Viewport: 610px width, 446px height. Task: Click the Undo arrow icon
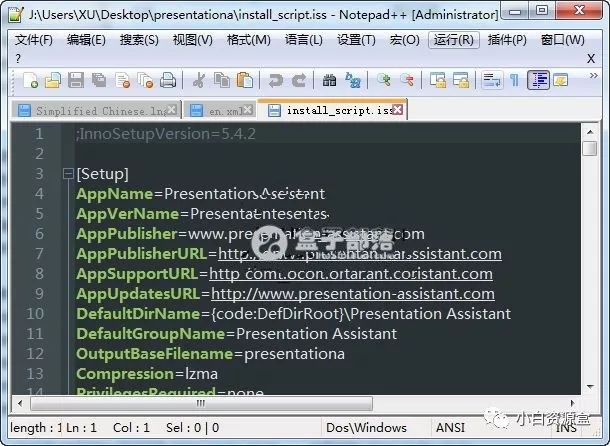point(275,80)
